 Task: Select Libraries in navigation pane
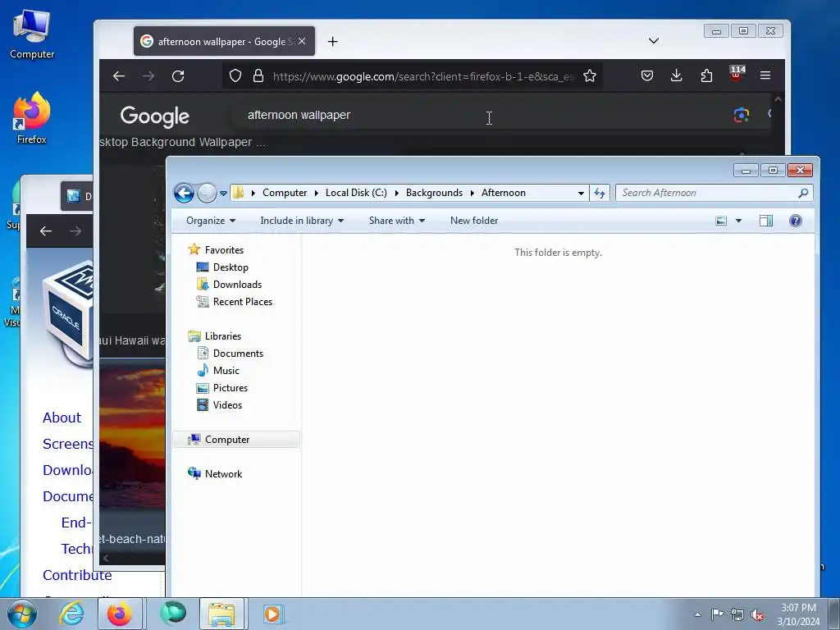tap(223, 336)
